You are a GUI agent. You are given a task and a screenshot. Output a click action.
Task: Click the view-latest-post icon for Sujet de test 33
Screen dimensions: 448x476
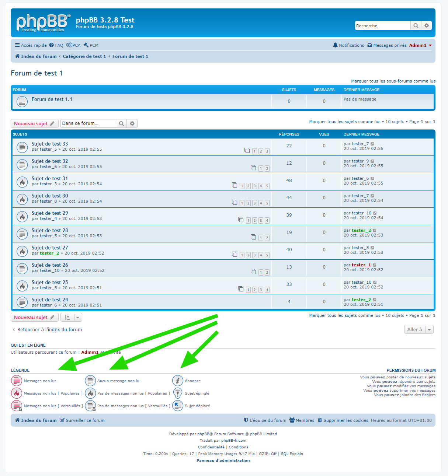[x=372, y=144]
